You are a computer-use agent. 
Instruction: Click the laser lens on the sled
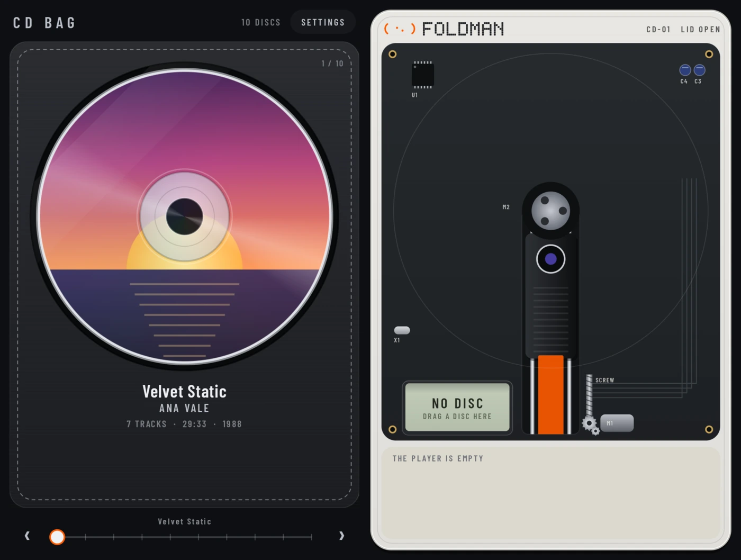pyautogui.click(x=550, y=259)
